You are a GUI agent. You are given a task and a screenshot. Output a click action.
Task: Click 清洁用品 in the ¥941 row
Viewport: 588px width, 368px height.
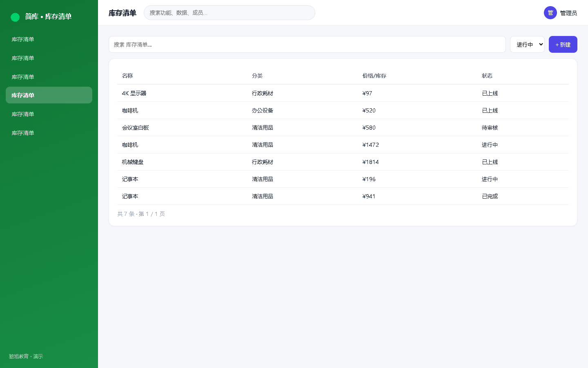(263, 196)
